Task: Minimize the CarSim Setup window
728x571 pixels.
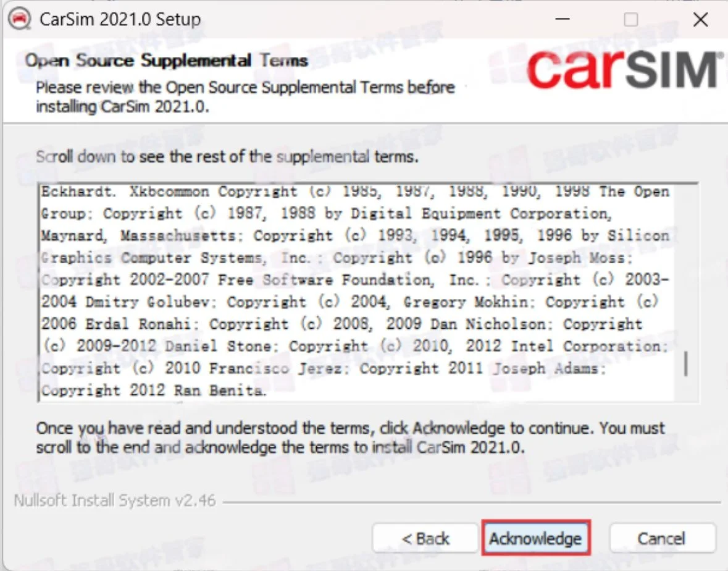Action: pos(563,20)
